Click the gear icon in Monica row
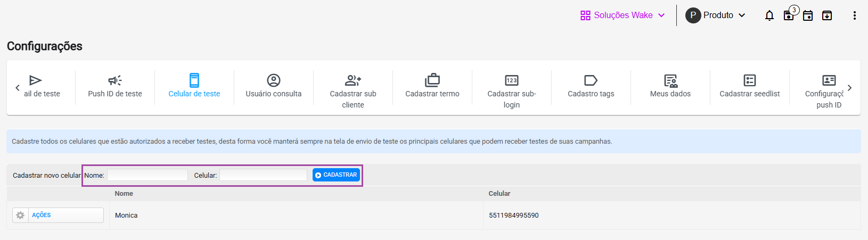868x240 pixels. pos(20,215)
